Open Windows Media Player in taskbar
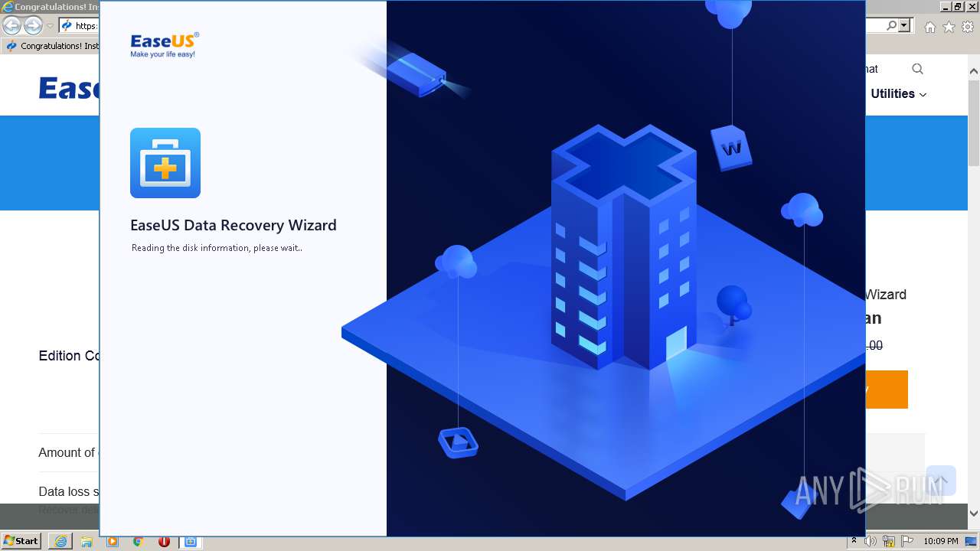Image resolution: width=980 pixels, height=551 pixels. (113, 541)
